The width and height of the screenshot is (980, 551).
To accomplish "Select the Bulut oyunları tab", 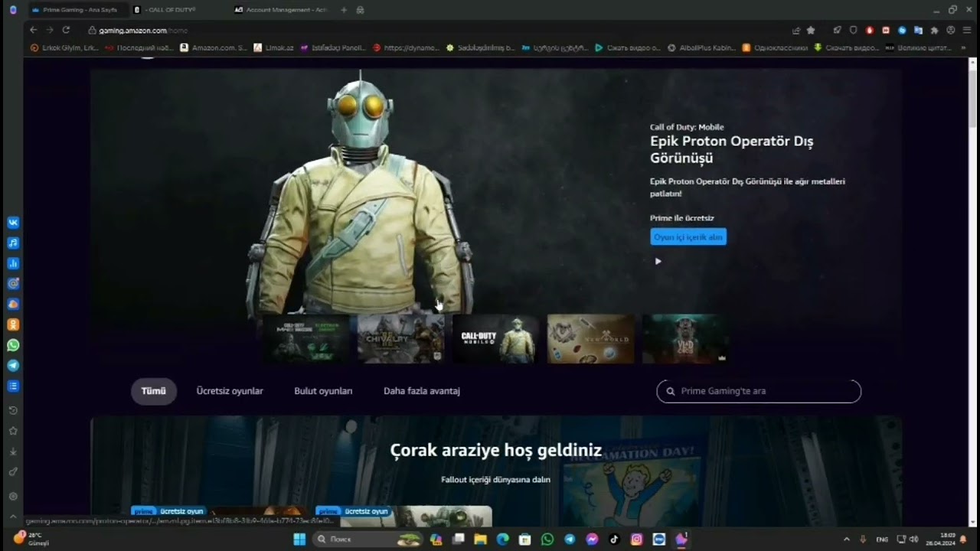I will tap(323, 391).
